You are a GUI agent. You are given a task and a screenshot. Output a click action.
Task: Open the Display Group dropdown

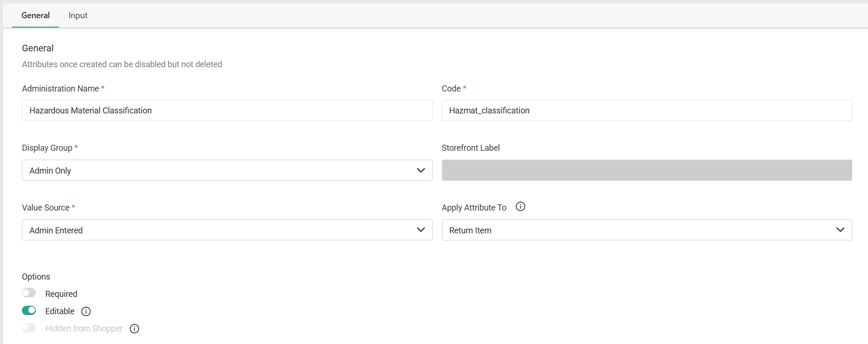coord(227,170)
